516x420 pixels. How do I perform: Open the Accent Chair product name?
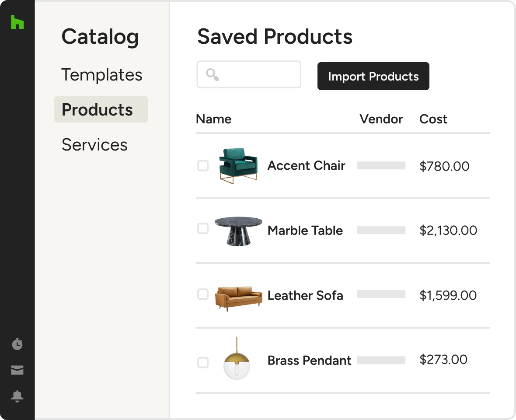tap(306, 166)
